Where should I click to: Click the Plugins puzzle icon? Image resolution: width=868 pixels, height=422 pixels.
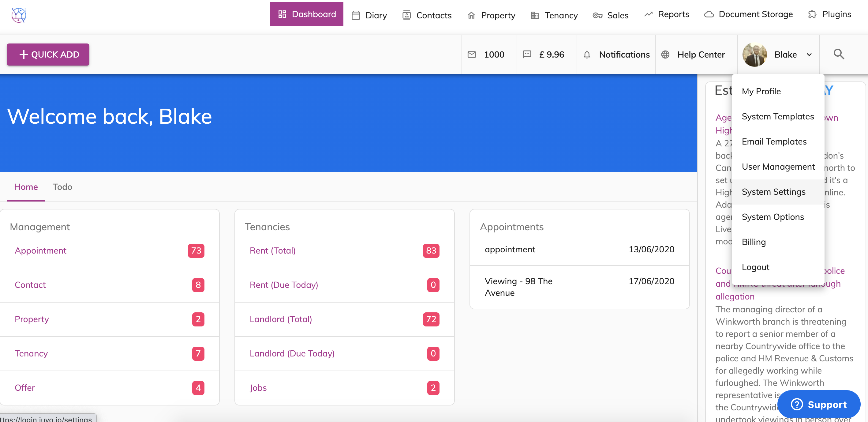[x=812, y=14]
